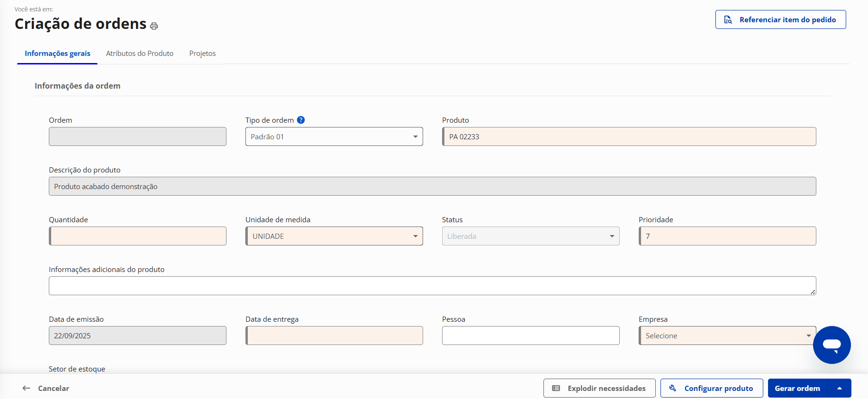Click the Quantidade input field
The width and height of the screenshot is (868, 399).
point(138,236)
